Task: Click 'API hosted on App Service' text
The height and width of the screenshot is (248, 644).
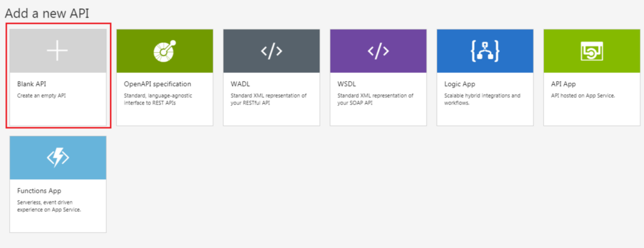Action: coord(583,96)
